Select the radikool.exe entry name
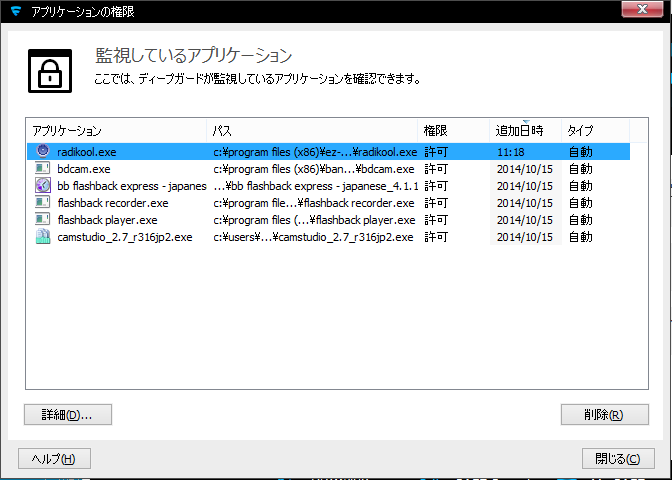This screenshot has height=480, width=672. [87, 152]
